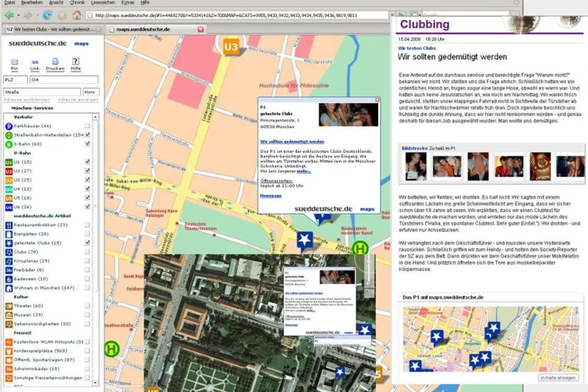Open the Datei menu
The height and width of the screenshot is (392, 588).
(x=9, y=2)
